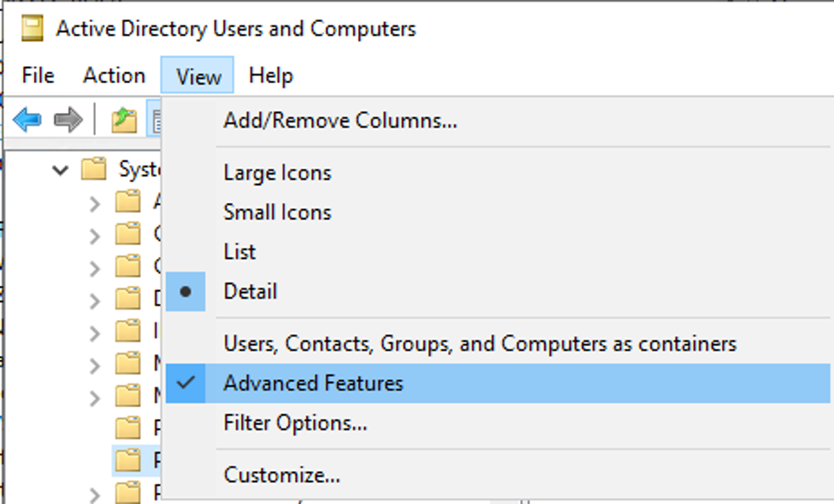Select the highlighted folder in the tree
The height and width of the screenshot is (504, 834).
point(136,460)
